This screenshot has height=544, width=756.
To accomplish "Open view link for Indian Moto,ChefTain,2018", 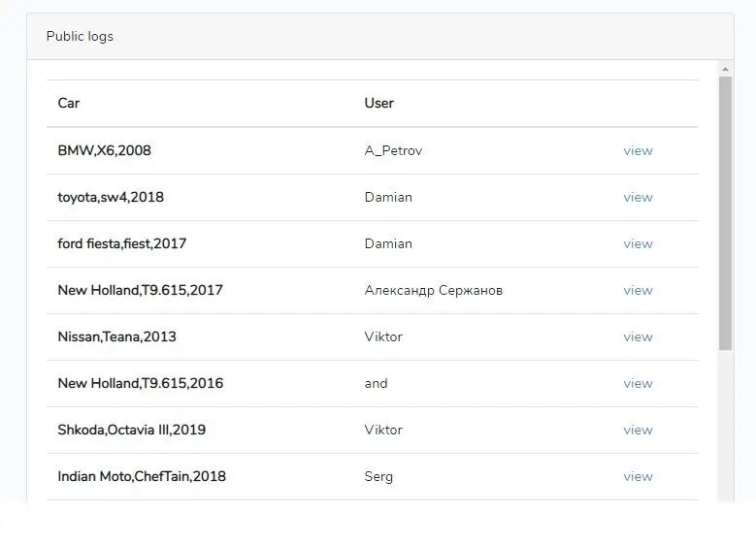I will click(x=638, y=476).
